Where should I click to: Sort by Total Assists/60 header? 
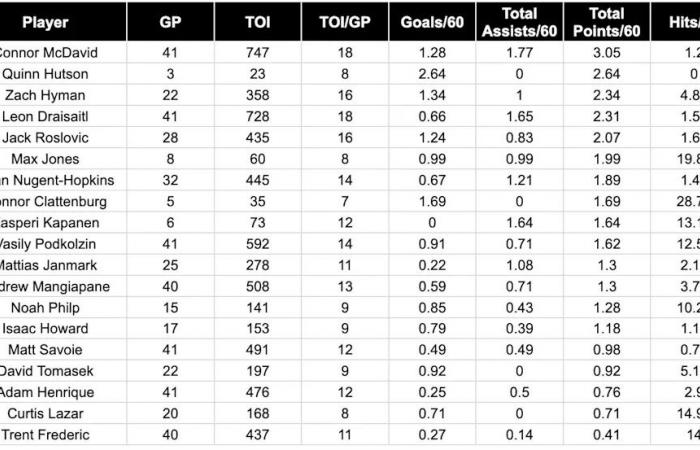518,21
